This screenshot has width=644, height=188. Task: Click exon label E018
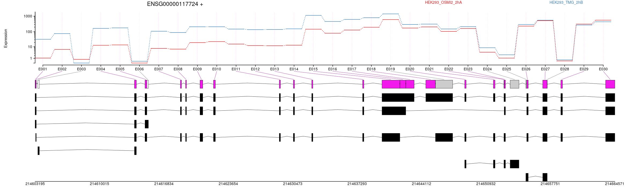point(371,69)
